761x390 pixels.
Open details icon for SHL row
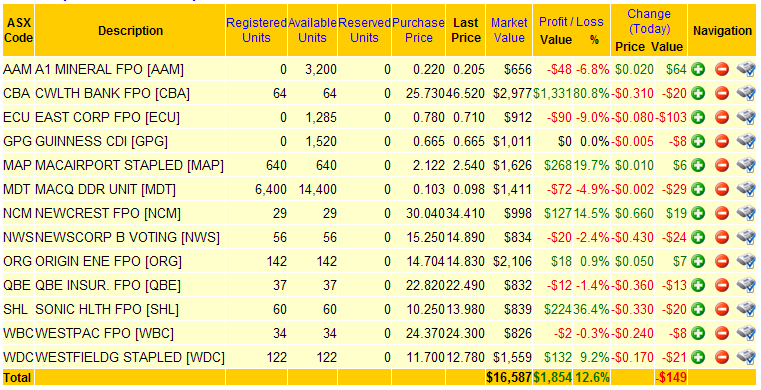pos(746,309)
